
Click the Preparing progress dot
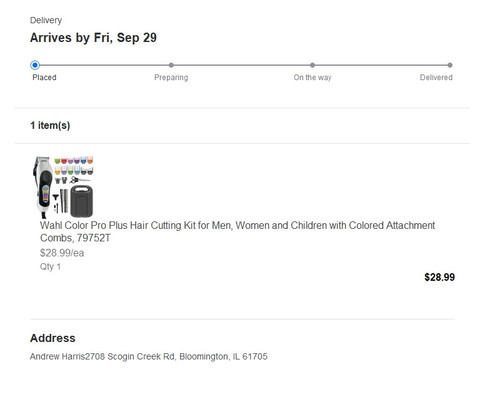point(171,65)
